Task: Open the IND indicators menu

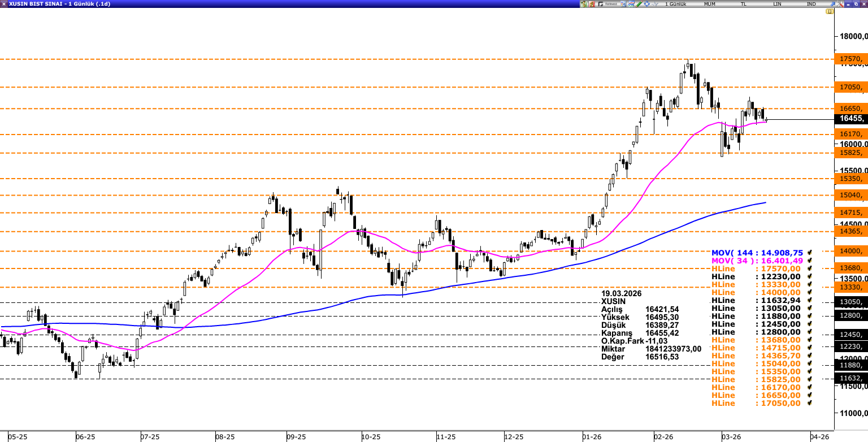Action: pos(811,4)
